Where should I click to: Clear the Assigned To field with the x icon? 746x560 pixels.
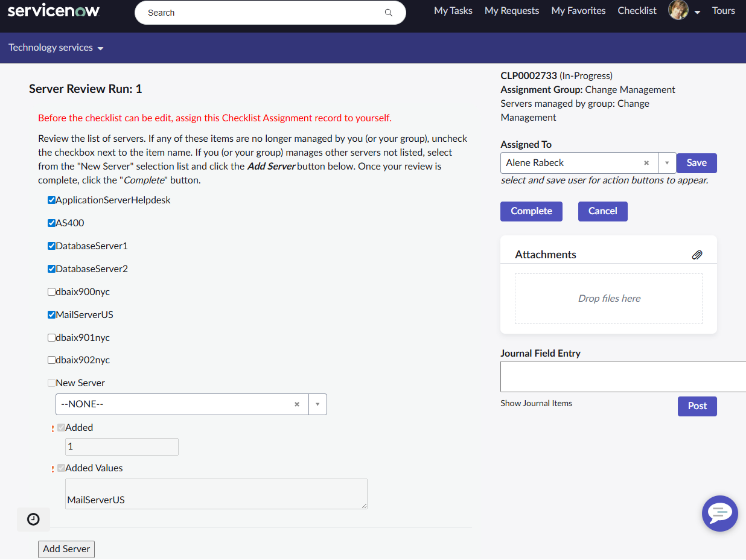click(x=646, y=162)
